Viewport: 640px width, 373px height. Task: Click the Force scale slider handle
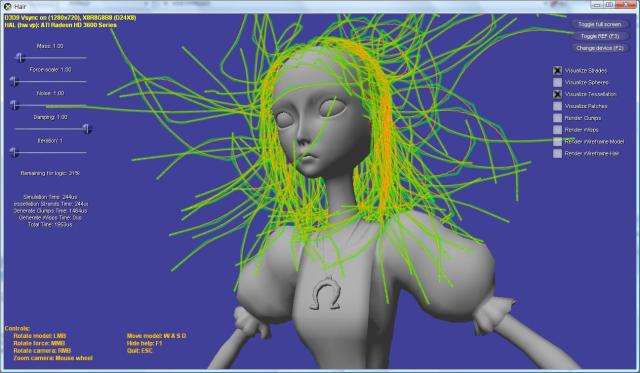(14, 82)
